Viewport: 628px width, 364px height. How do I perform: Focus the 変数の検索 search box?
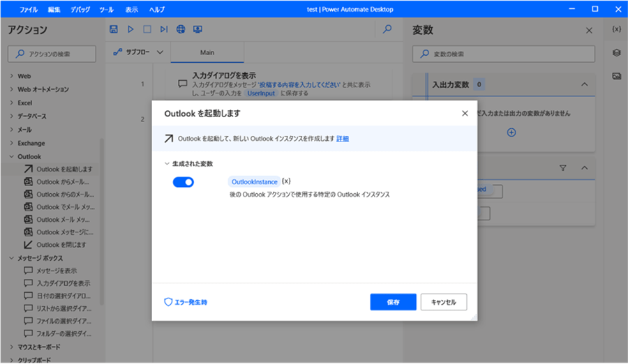(503, 54)
